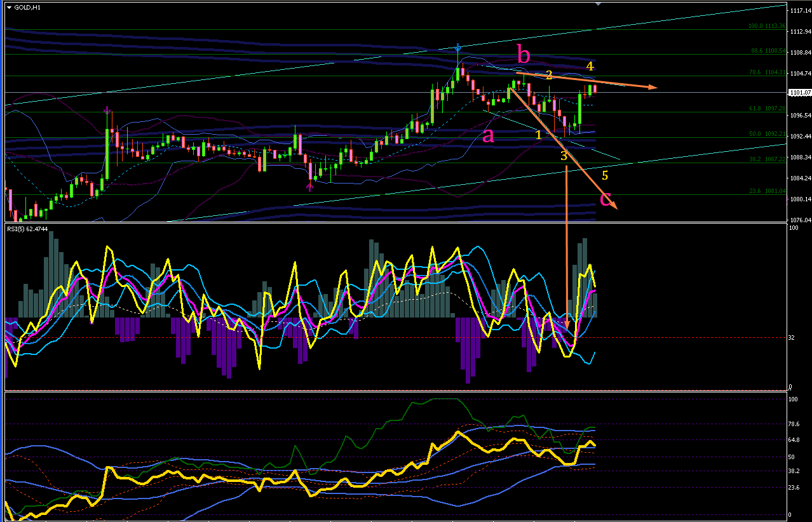Select the pink wave label 'a'
Viewport: 812px width, 522px height.
[x=488, y=135]
